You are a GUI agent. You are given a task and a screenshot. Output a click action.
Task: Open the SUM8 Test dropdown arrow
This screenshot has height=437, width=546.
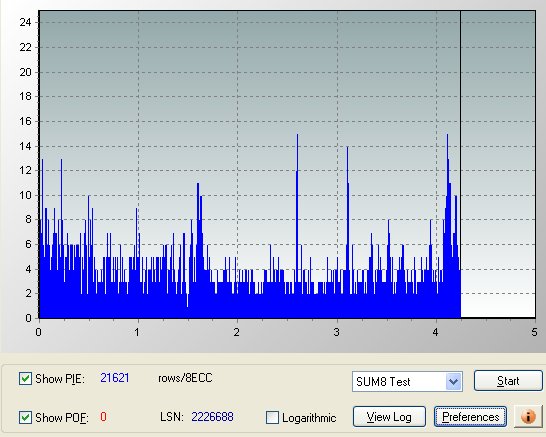pos(453,381)
